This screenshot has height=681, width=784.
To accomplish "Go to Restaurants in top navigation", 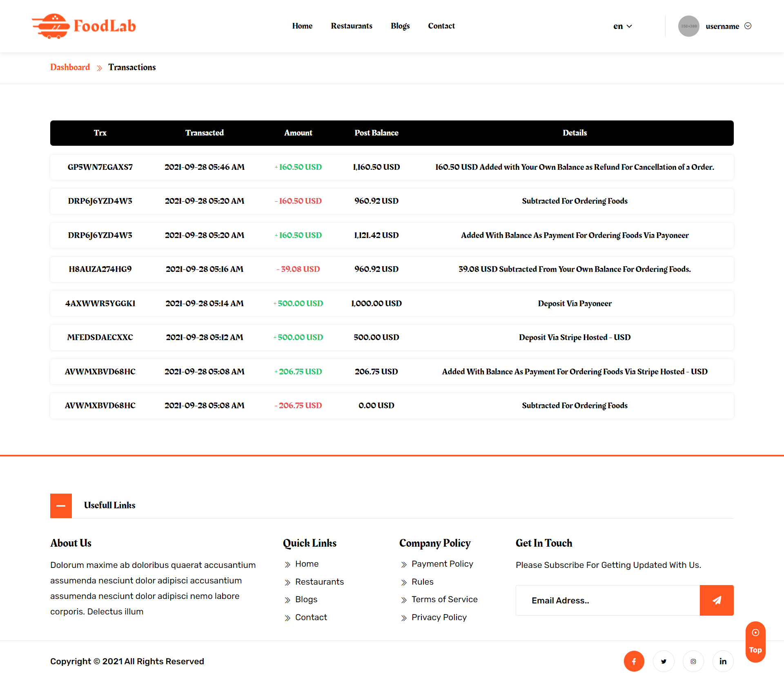I will [x=351, y=26].
